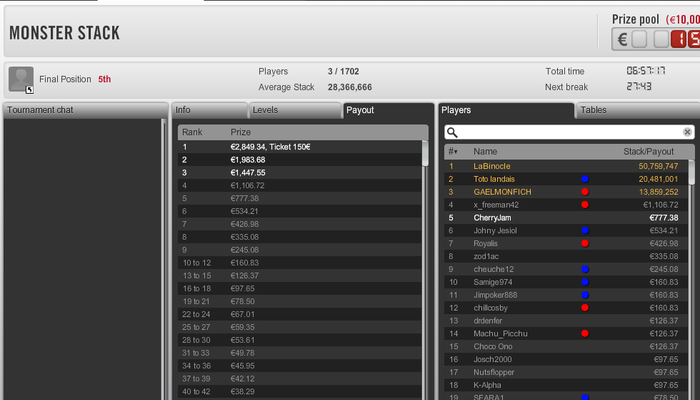Select player drdenfer
700x400 pixels.
click(567, 321)
